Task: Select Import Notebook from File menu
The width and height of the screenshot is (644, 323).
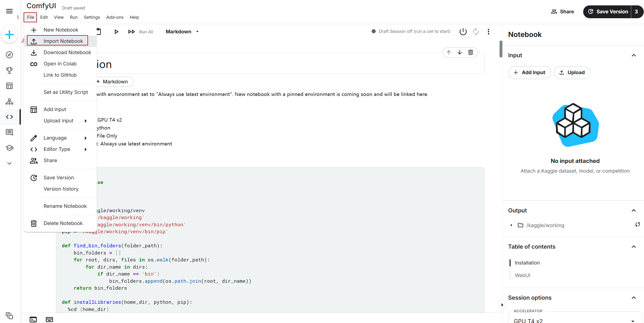Action: coord(63,41)
